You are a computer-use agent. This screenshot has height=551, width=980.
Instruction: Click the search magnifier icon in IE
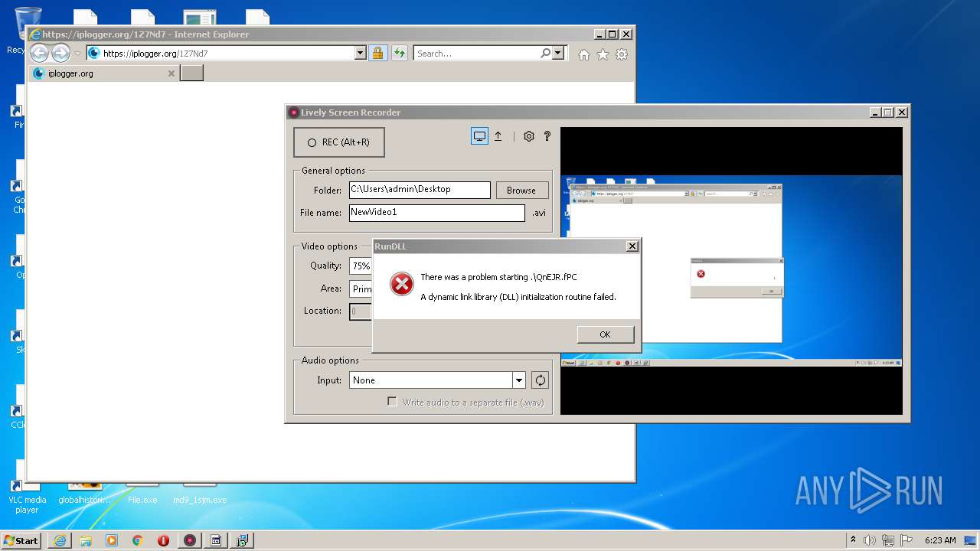coord(545,54)
